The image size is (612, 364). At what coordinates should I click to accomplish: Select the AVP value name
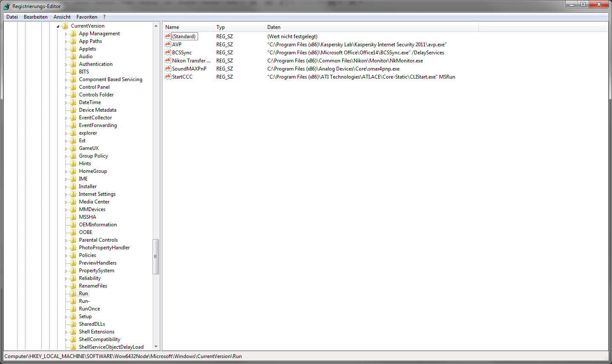(x=177, y=44)
